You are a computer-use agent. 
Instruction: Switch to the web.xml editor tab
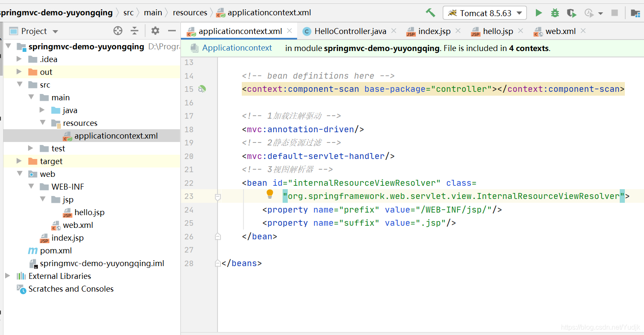560,31
